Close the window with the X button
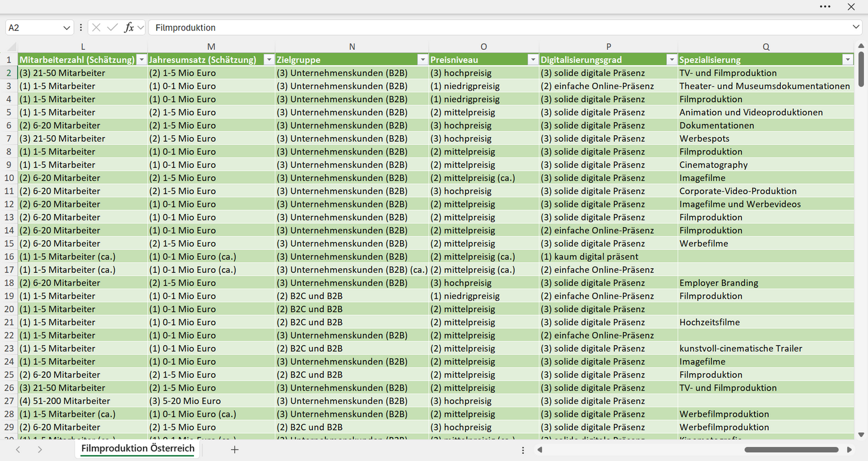Viewport: 868px width, 461px height. pyautogui.click(x=851, y=7)
